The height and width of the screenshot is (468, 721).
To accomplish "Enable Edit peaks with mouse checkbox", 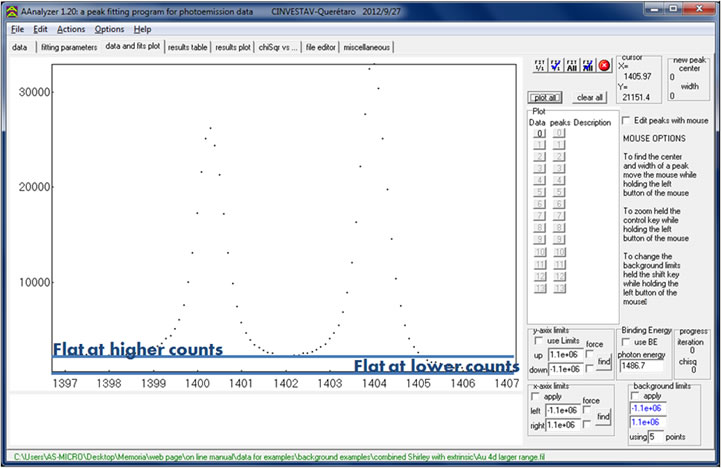I will (627, 120).
